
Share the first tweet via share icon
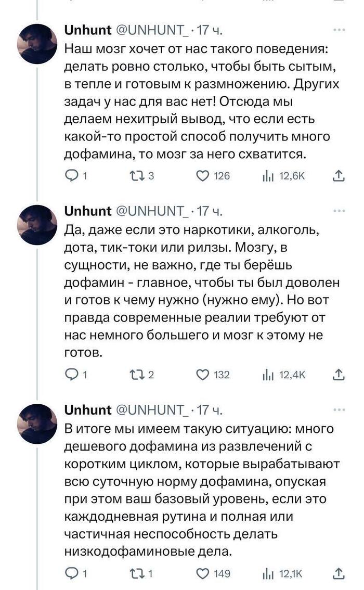pyautogui.click(x=339, y=176)
